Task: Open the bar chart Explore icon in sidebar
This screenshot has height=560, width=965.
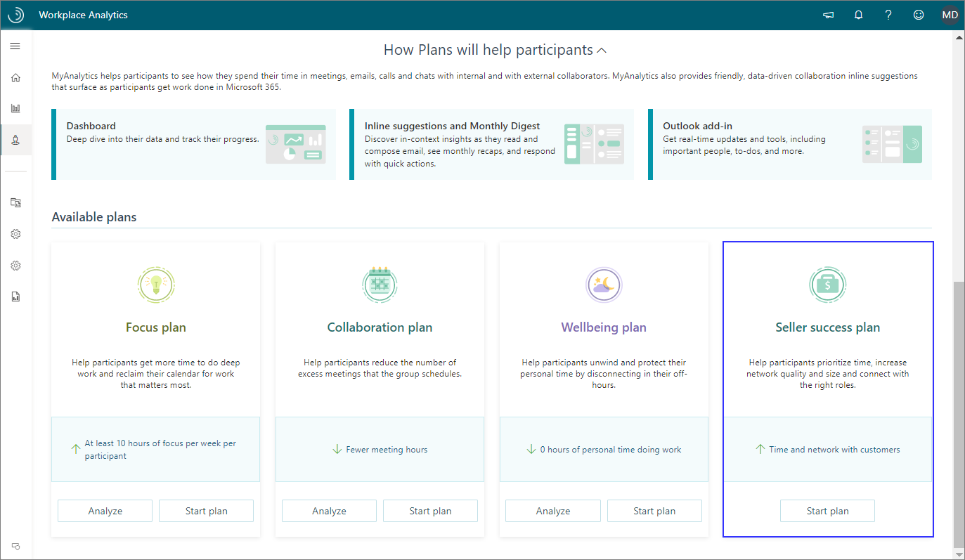Action: [15, 108]
